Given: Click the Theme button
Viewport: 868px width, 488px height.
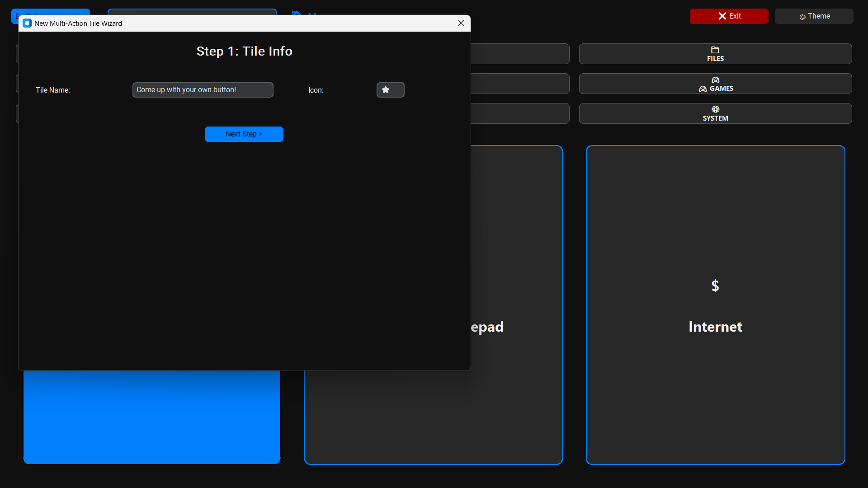Looking at the screenshot, I should click(x=814, y=16).
